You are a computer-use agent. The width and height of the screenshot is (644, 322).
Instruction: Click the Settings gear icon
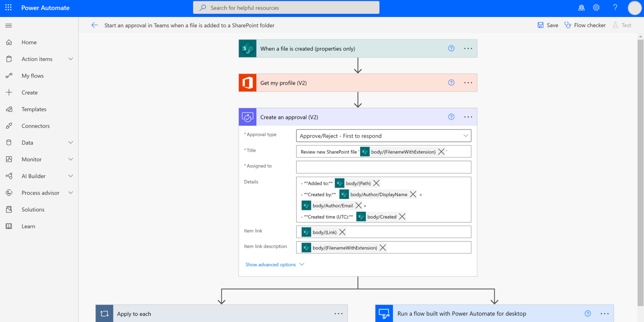[x=596, y=8]
